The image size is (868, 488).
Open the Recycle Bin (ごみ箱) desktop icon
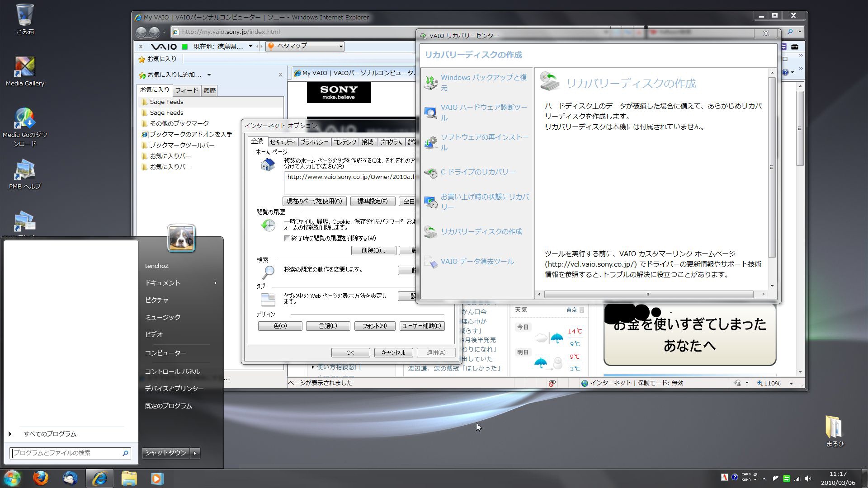[x=25, y=19]
